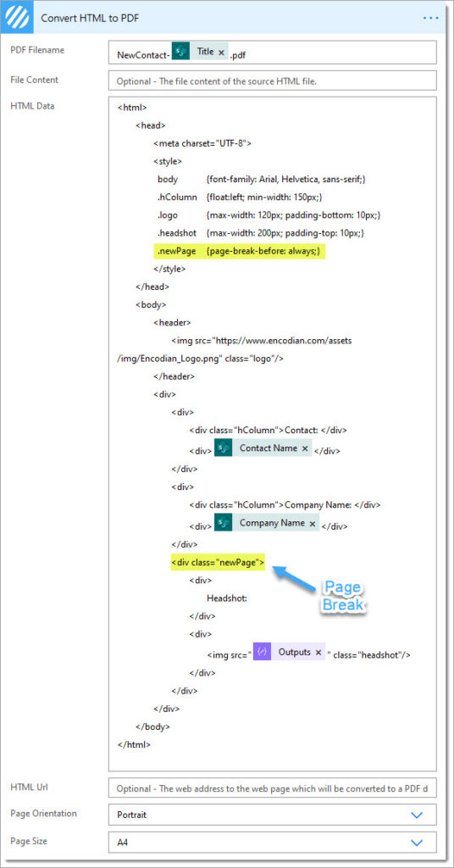Open the action's three-dot menu
Image resolution: width=454 pixels, height=868 pixels.
[431, 19]
